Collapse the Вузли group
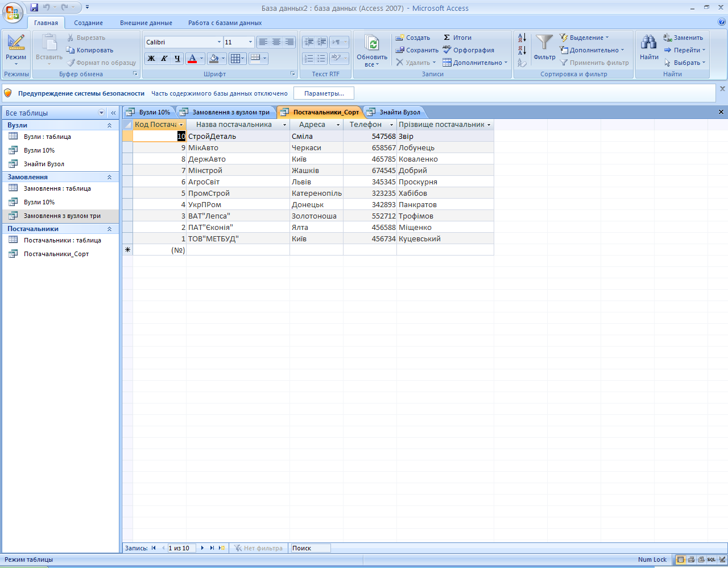The image size is (728, 568). [110, 125]
